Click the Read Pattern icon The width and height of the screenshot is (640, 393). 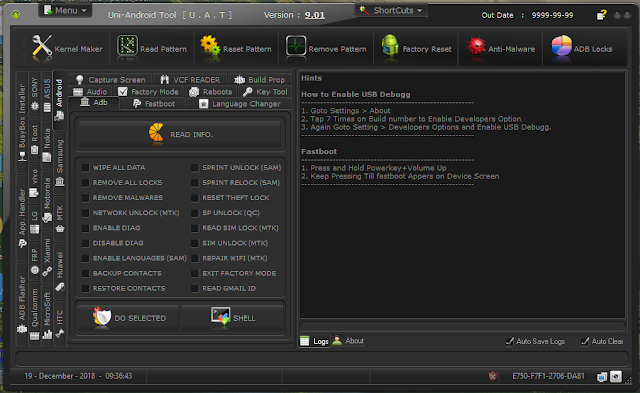click(x=127, y=45)
